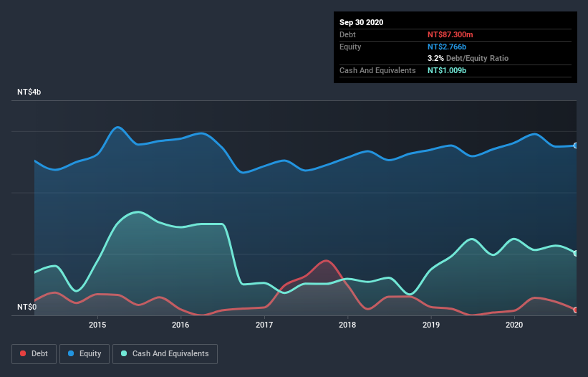Click the NT$2.766b equity value
Image resolution: width=588 pixels, height=377 pixels.
[x=447, y=47]
